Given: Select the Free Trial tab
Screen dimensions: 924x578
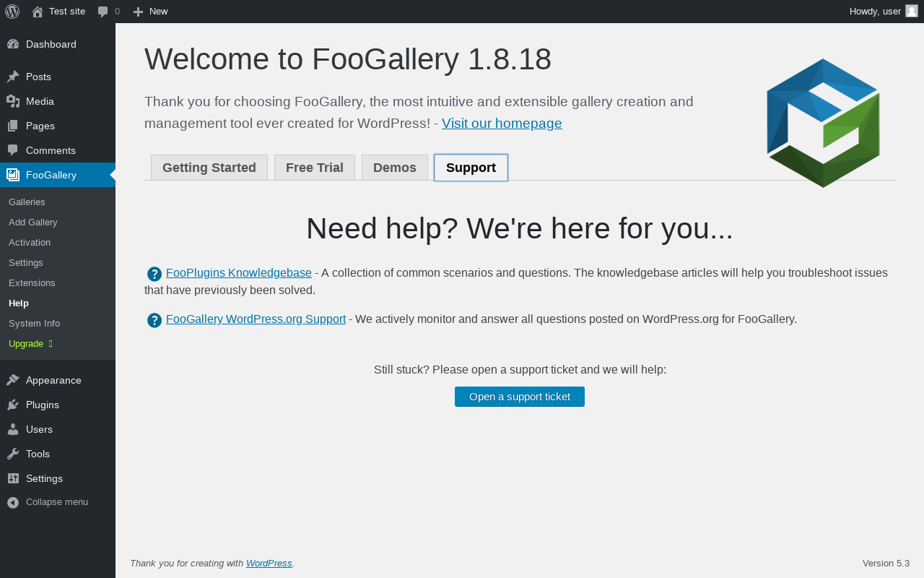Looking at the screenshot, I should 315,168.
